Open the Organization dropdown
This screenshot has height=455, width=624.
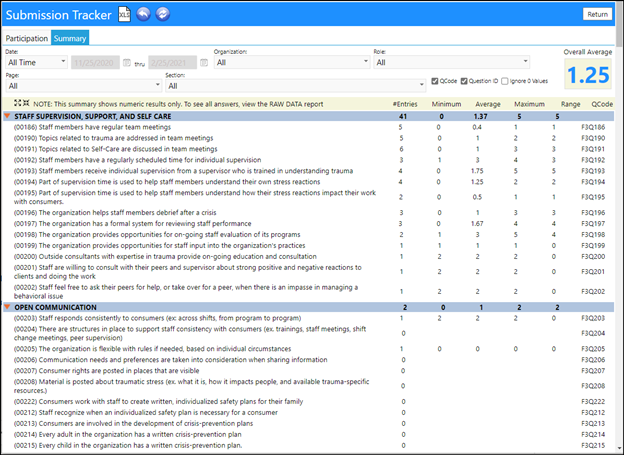[x=292, y=62]
